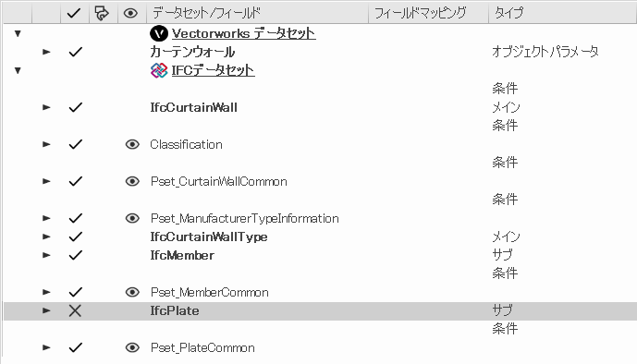The height and width of the screenshot is (364, 637).
Task: Toggle eye icon for Pset_MemberCommon
Action: pyautogui.click(x=132, y=292)
